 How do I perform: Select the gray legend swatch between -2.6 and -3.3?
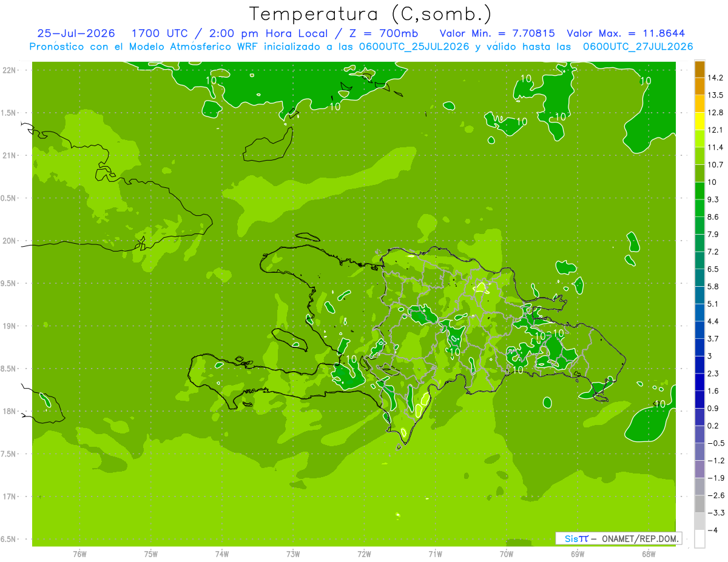click(x=699, y=504)
